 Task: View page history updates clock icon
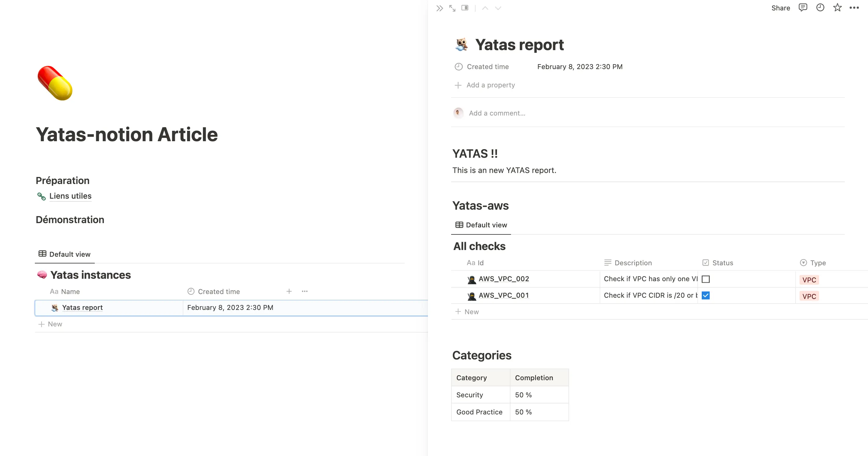(x=820, y=8)
